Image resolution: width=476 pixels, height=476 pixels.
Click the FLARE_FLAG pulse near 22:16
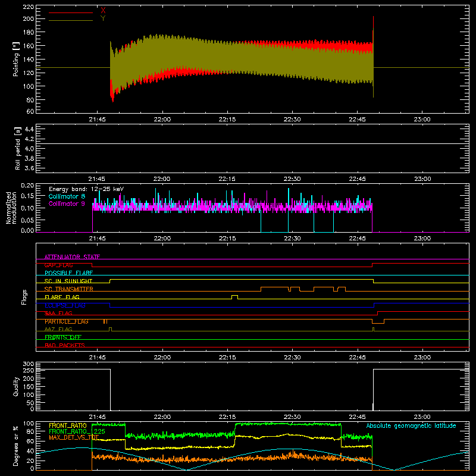234,296
